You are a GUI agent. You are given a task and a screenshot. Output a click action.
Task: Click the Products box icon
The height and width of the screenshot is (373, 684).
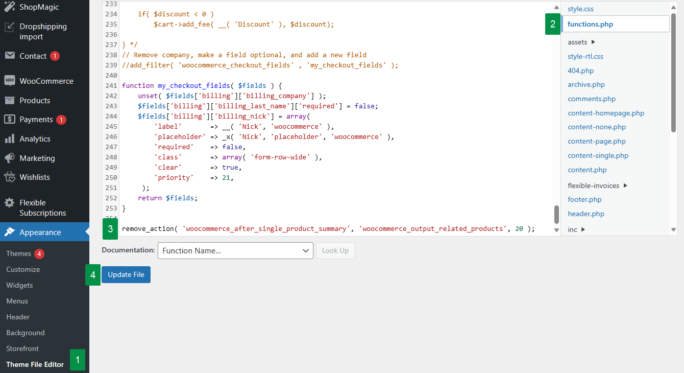tap(10, 100)
